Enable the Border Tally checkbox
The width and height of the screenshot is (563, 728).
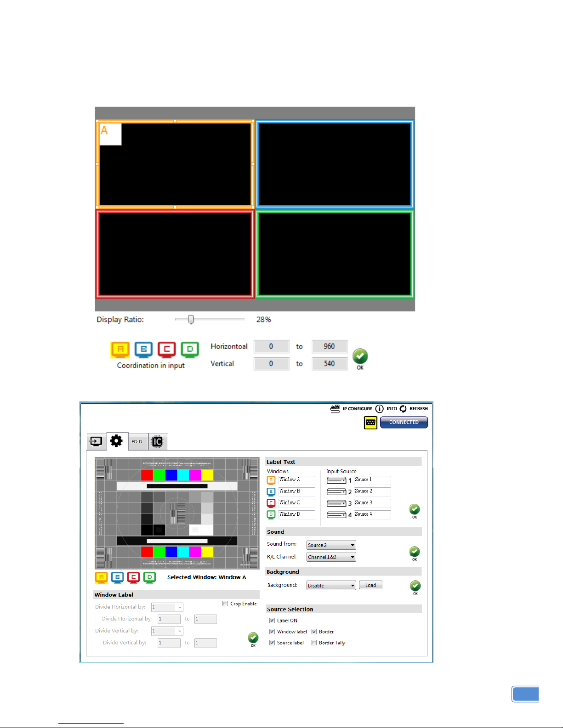tap(314, 643)
